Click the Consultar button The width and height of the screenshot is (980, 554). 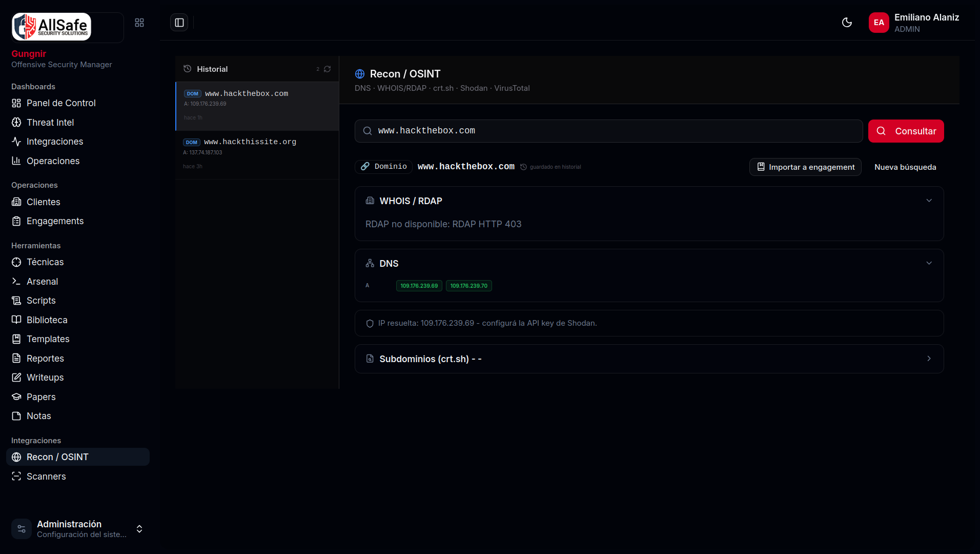tap(906, 131)
